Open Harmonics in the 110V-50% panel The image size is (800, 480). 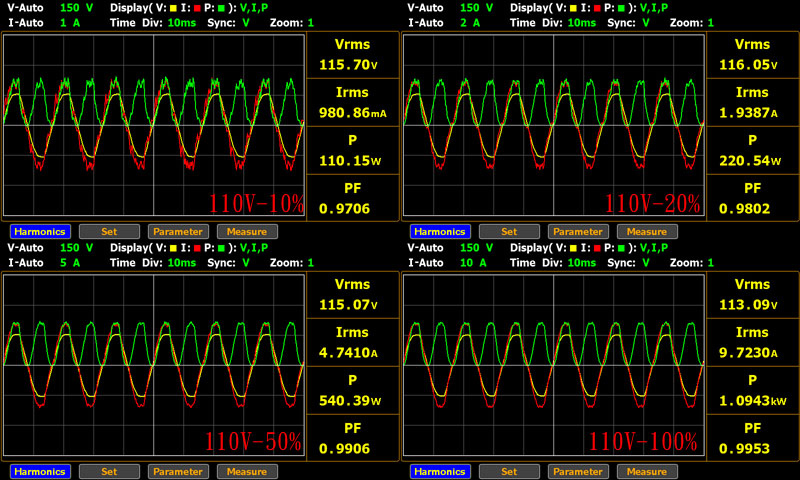40,471
